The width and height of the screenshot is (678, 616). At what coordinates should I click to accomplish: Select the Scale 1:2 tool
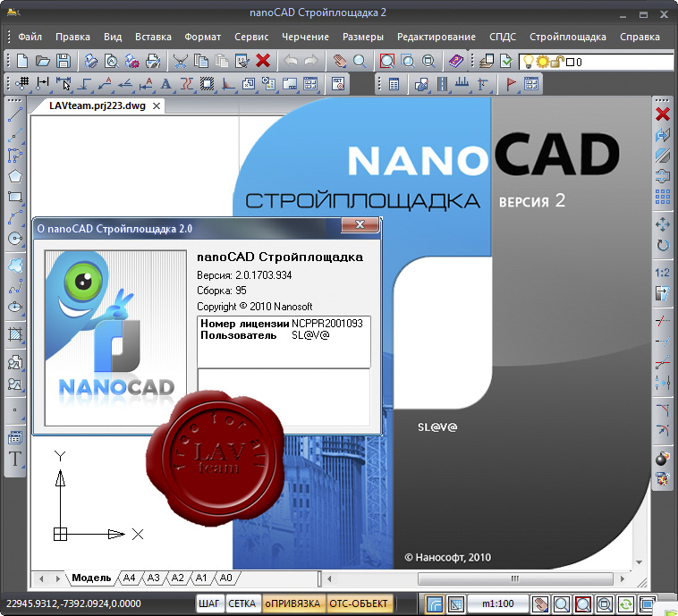pyautogui.click(x=662, y=273)
